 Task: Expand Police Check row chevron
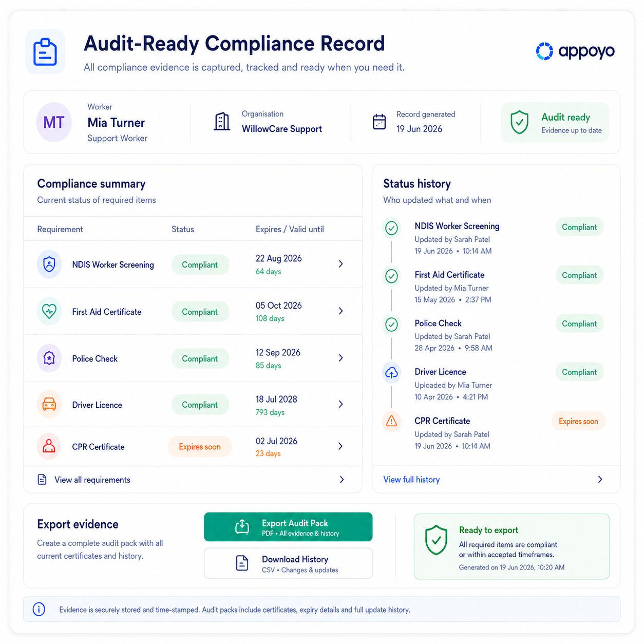tap(341, 358)
